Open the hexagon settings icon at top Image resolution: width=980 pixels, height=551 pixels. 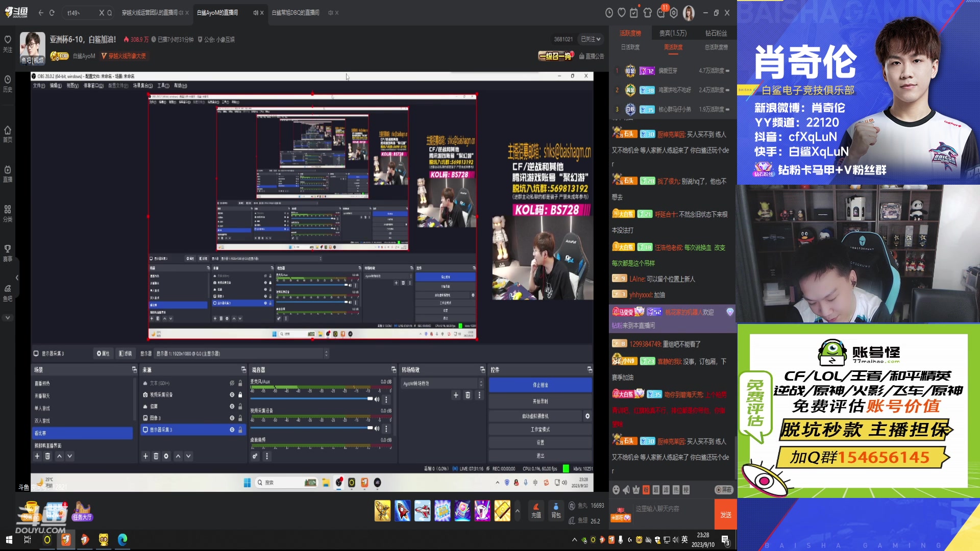674,13
